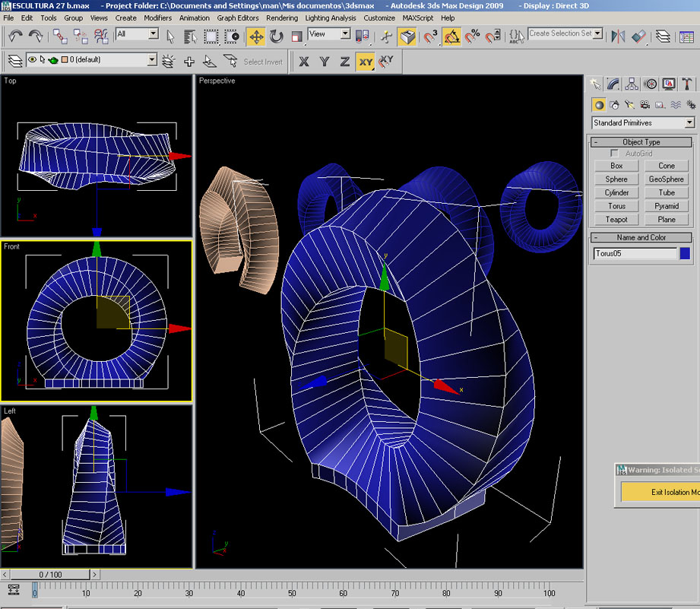Image resolution: width=700 pixels, height=609 pixels.
Task: Click the Torus05 object name field
Action: pyautogui.click(x=635, y=253)
